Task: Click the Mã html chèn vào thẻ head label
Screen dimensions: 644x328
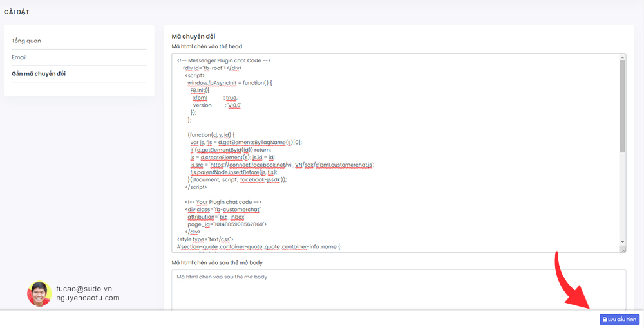Action: click(206, 46)
